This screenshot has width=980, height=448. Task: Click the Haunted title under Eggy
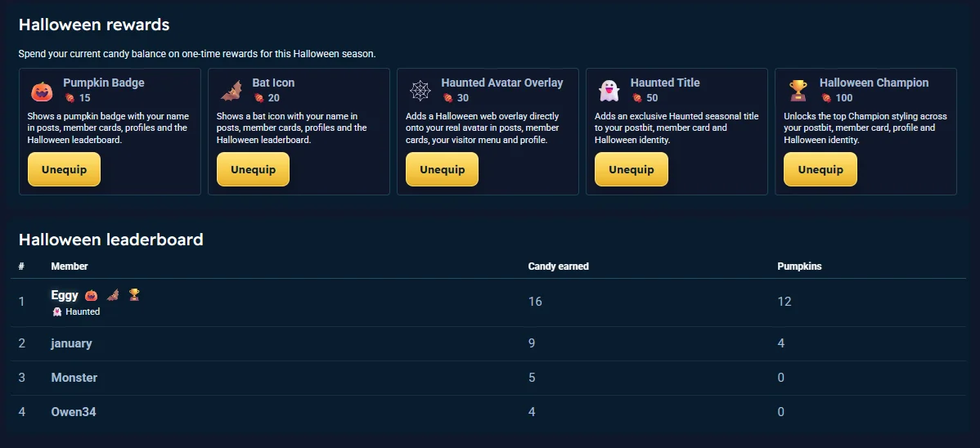[x=83, y=311]
